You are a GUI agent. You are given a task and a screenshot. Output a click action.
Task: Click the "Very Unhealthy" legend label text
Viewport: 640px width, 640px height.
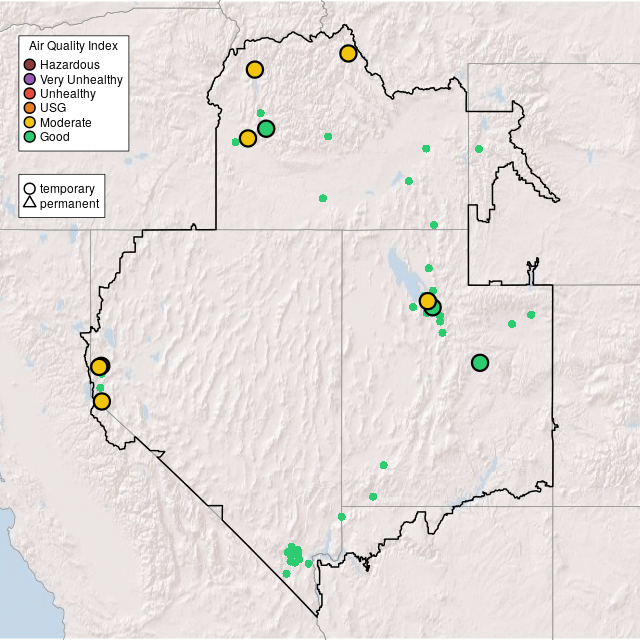(x=81, y=79)
